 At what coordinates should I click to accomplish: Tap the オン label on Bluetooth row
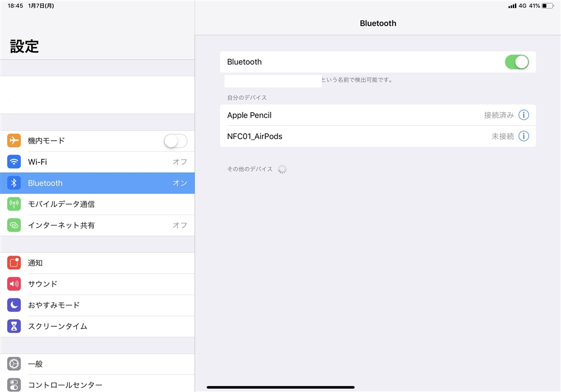[x=180, y=183]
